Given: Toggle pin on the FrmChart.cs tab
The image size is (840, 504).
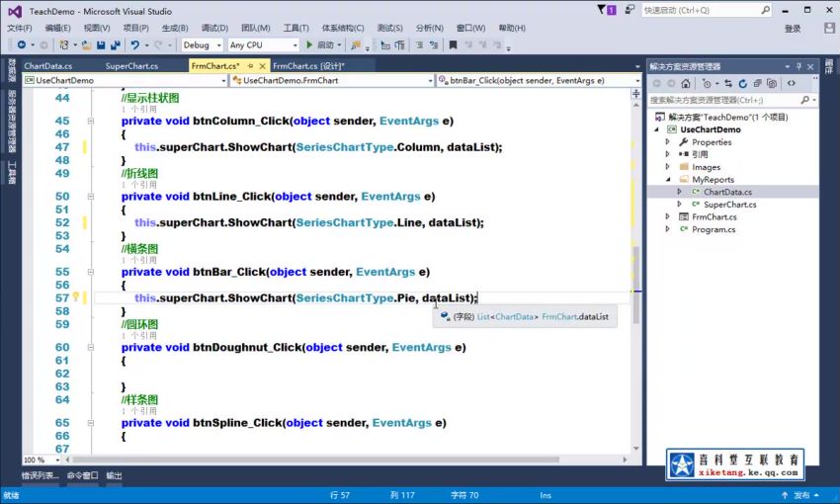Looking at the screenshot, I should (x=251, y=66).
